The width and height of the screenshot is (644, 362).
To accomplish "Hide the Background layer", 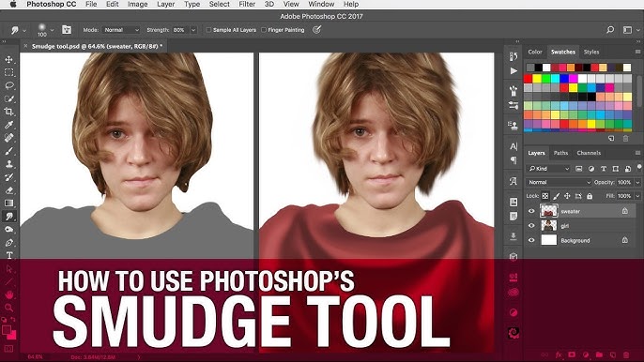I will [531, 240].
